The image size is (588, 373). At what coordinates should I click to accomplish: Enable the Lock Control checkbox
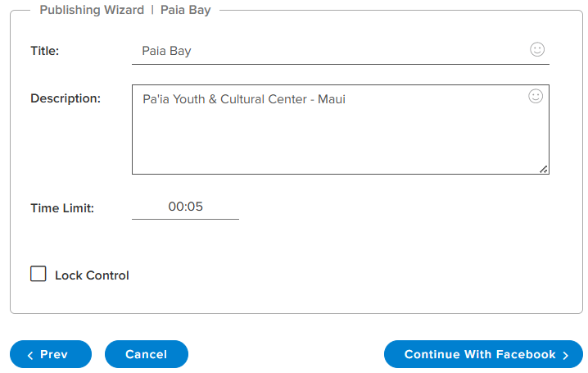pyautogui.click(x=38, y=274)
